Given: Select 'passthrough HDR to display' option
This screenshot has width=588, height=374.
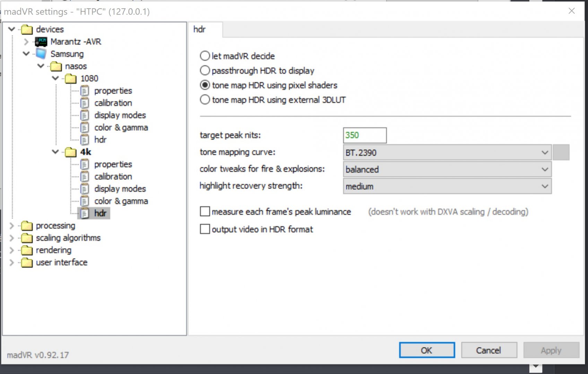Looking at the screenshot, I should click(x=205, y=71).
